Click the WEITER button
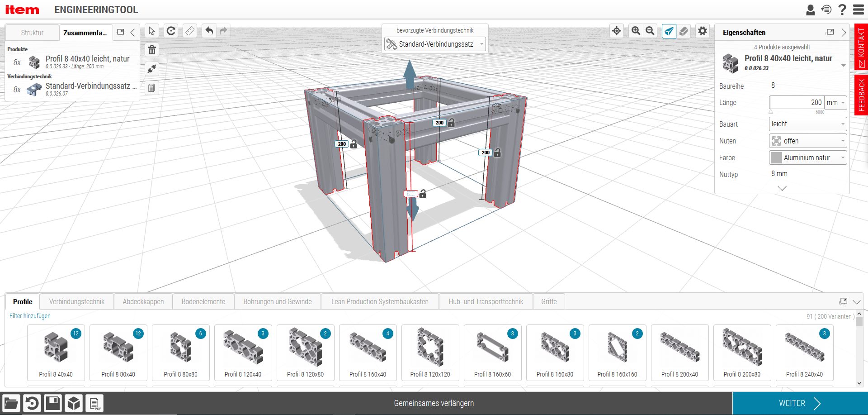868x415 pixels. [799, 403]
